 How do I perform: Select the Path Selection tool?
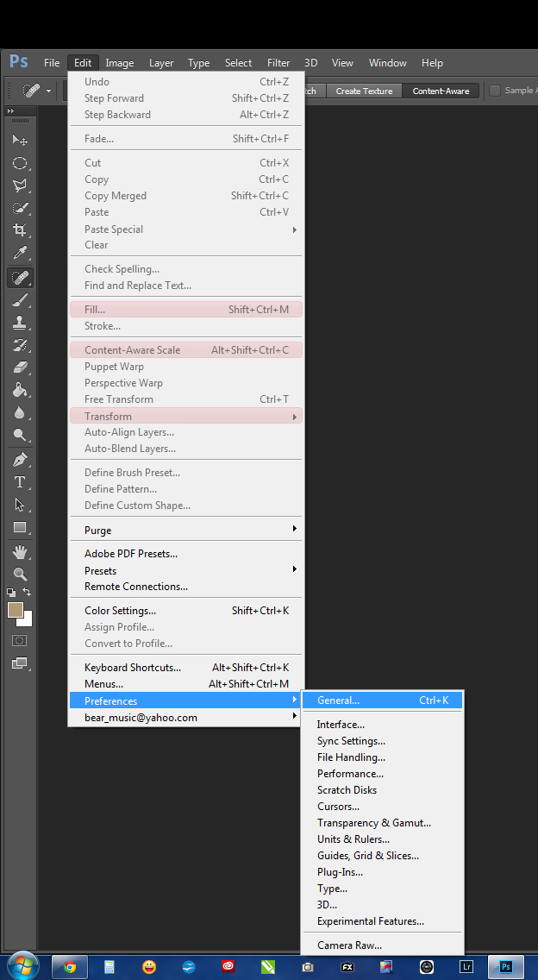pyautogui.click(x=20, y=505)
